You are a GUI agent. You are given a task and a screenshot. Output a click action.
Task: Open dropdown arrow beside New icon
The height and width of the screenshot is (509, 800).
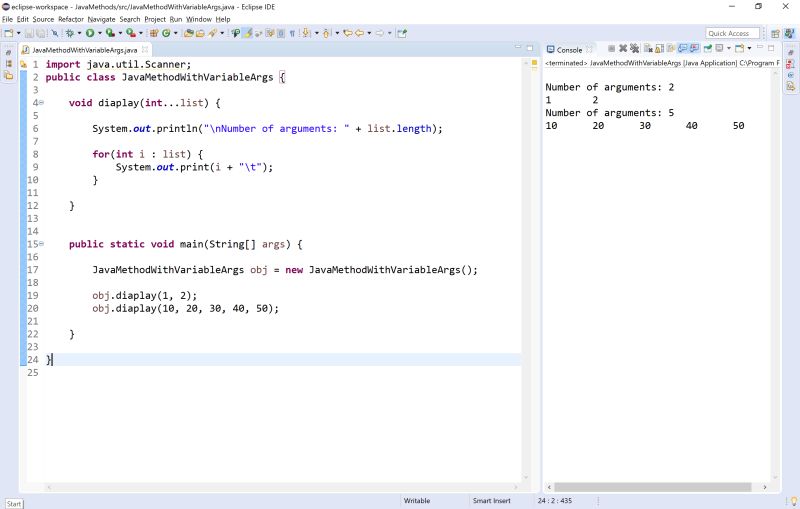pos(19,33)
